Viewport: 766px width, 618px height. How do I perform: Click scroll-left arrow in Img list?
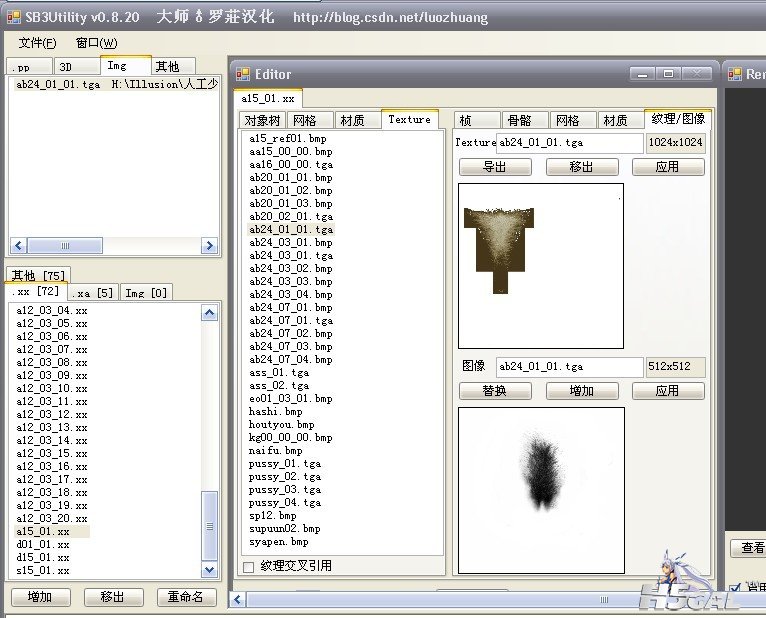coord(19,245)
